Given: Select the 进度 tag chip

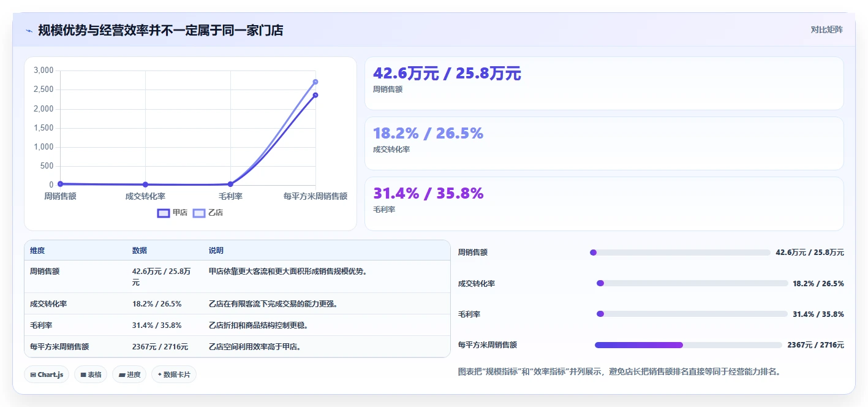Looking at the screenshot, I should pyautogui.click(x=129, y=375).
